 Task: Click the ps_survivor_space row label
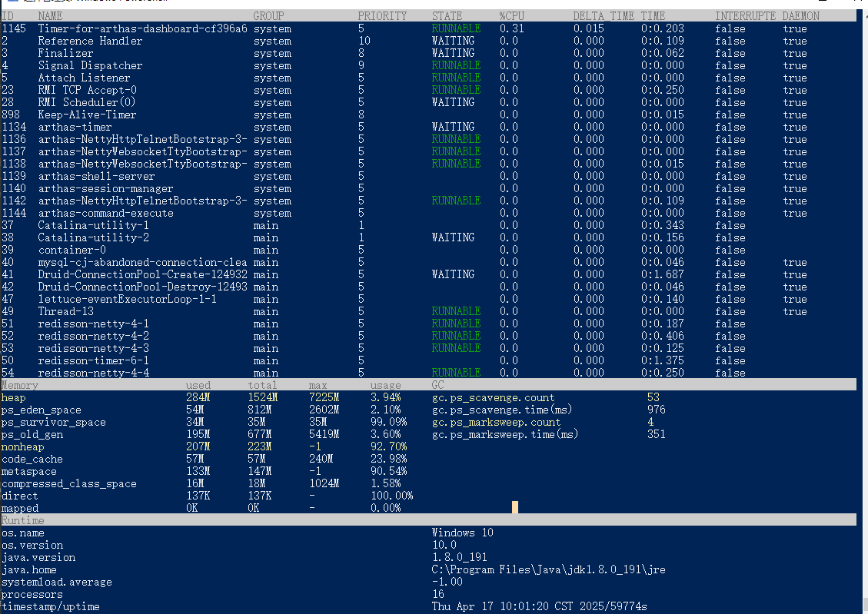(x=53, y=422)
